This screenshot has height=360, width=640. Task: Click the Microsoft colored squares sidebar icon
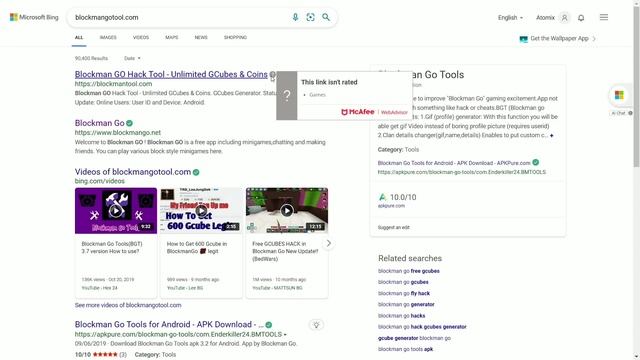click(619, 95)
